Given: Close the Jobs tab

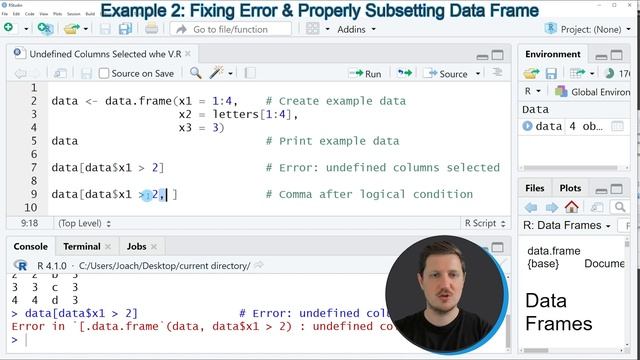Looking at the screenshot, I should pos(154,247).
